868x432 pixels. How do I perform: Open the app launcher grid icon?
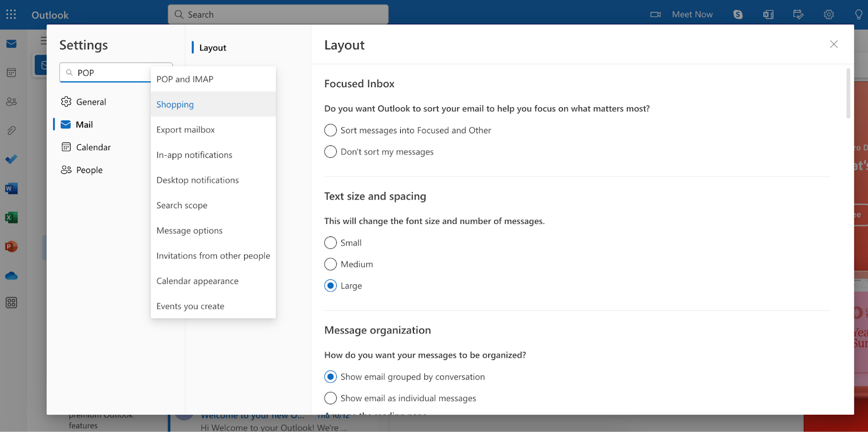[x=11, y=15]
